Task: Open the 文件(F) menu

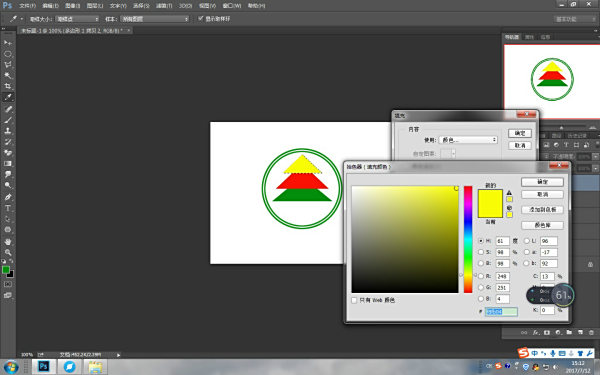Action: pos(28,6)
